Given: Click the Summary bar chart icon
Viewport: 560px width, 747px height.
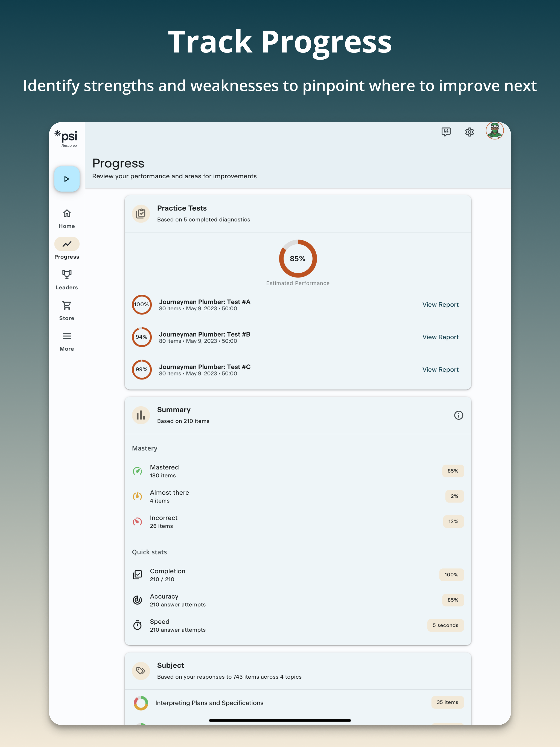Looking at the screenshot, I should click(141, 415).
